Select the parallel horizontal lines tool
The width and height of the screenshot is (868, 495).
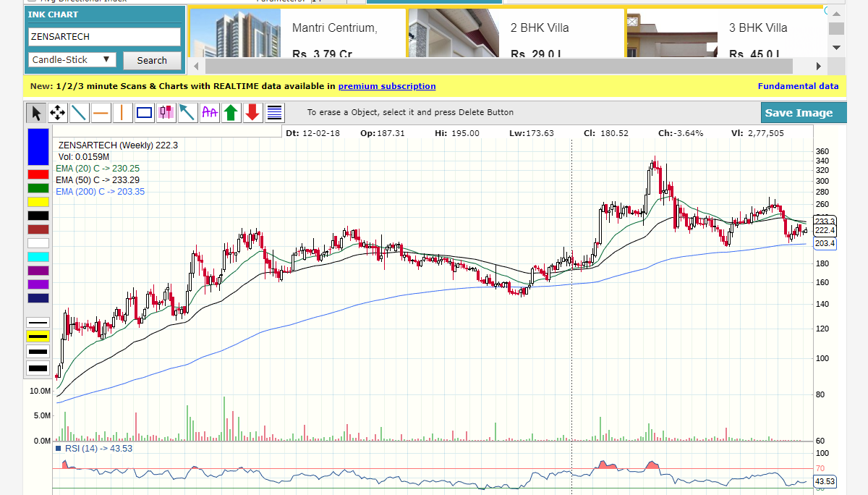275,113
